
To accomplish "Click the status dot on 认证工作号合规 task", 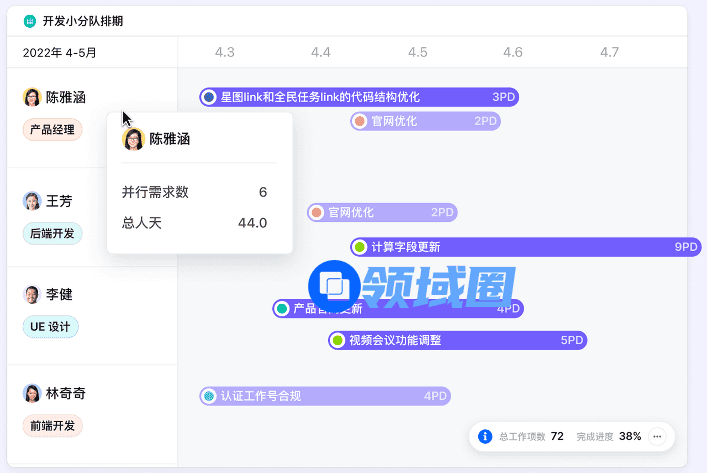I will tap(209, 396).
